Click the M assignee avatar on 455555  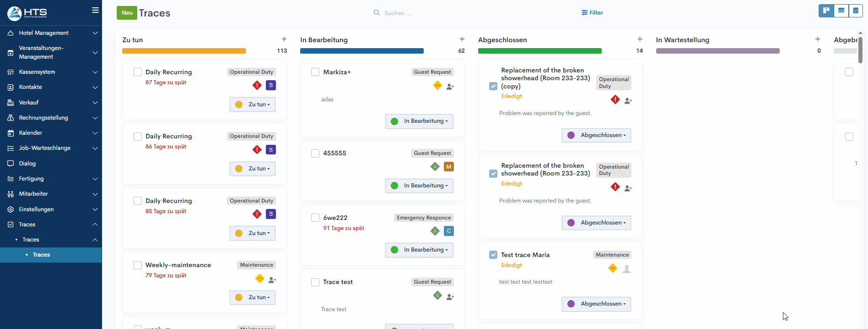coord(448,167)
